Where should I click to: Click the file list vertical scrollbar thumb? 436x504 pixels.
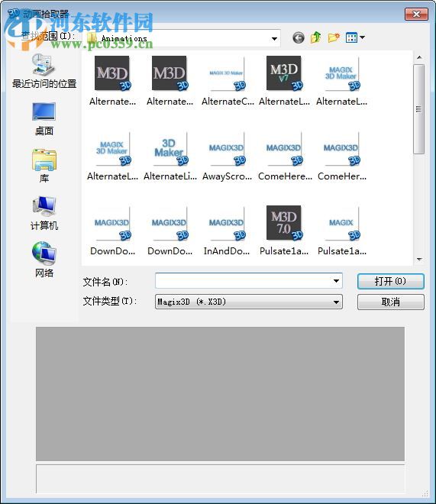pos(419,109)
